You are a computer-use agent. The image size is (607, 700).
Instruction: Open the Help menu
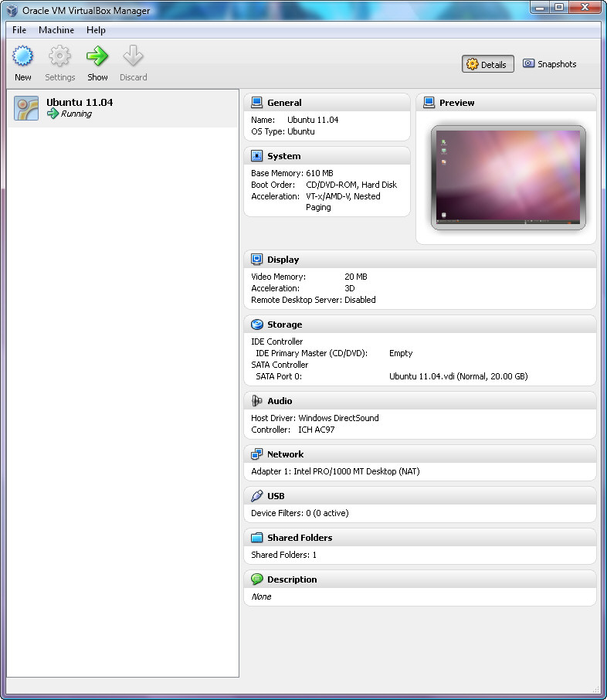tap(96, 30)
